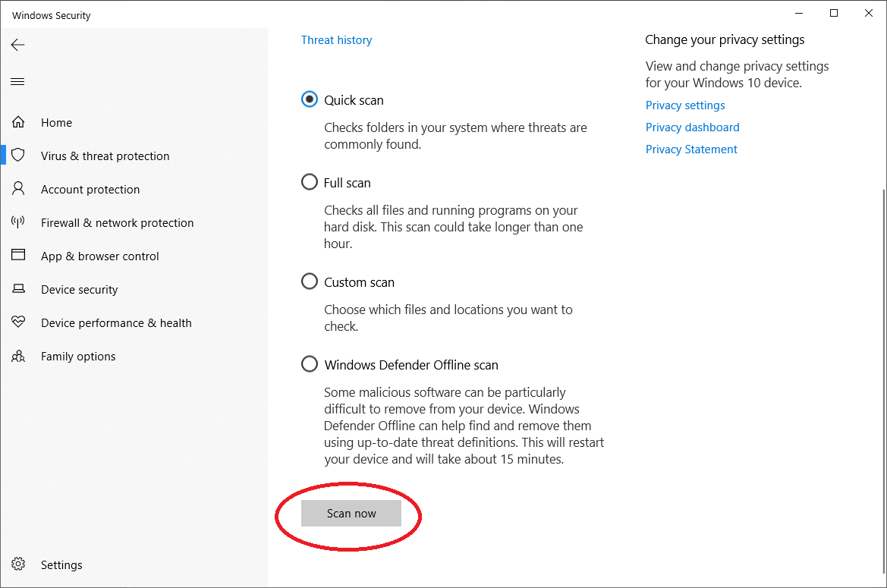Open Account protection person icon

[x=18, y=190]
